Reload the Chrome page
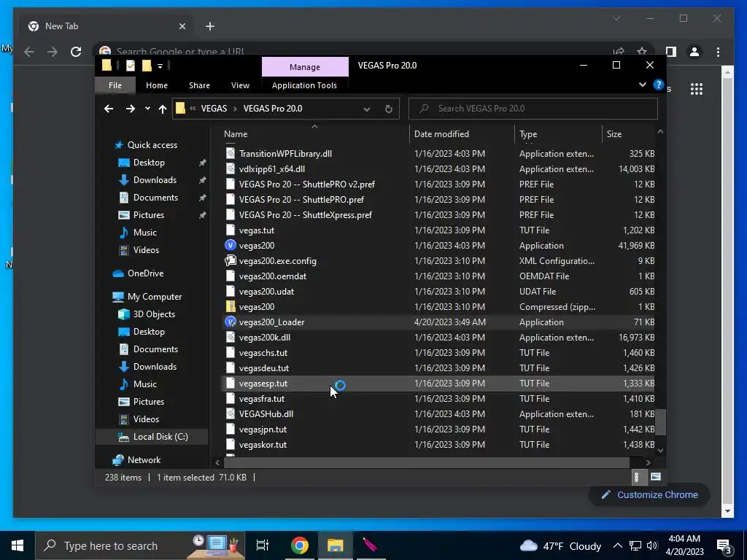Image resolution: width=747 pixels, height=560 pixels. pos(76,52)
